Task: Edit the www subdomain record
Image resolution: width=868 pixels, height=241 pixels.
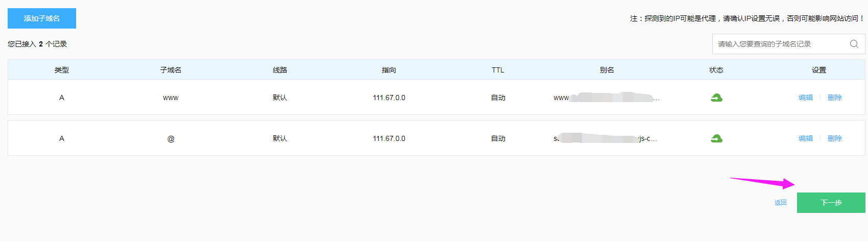Action: point(805,98)
